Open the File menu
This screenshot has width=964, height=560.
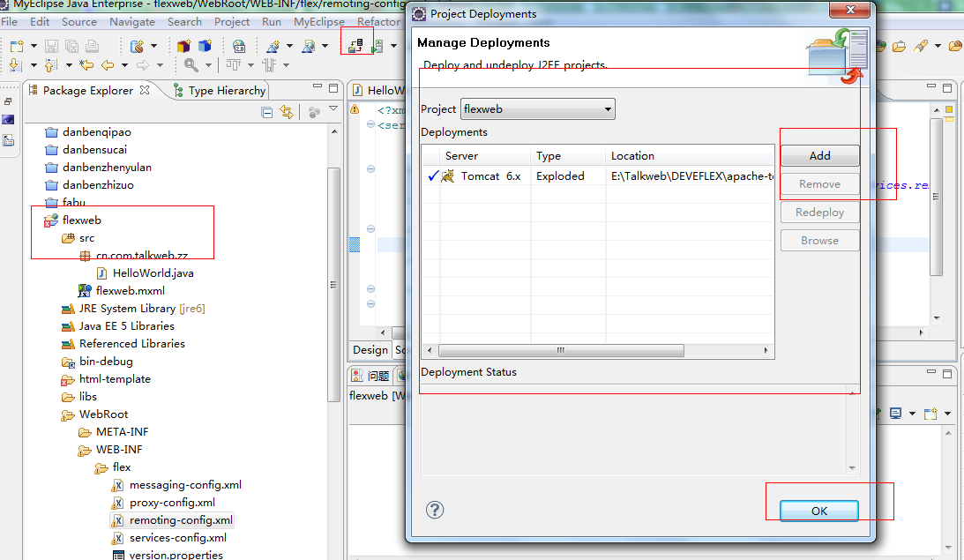(9, 21)
